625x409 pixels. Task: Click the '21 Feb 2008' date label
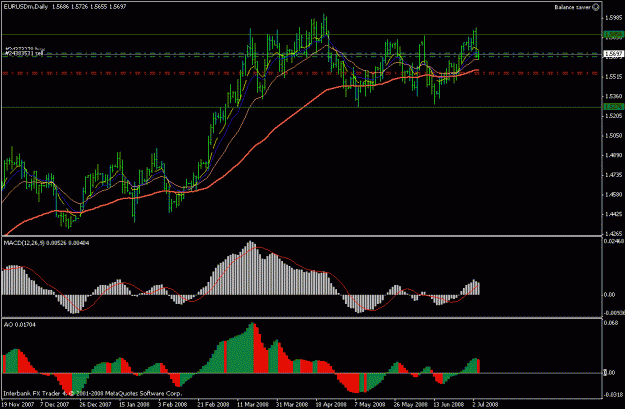(213, 404)
